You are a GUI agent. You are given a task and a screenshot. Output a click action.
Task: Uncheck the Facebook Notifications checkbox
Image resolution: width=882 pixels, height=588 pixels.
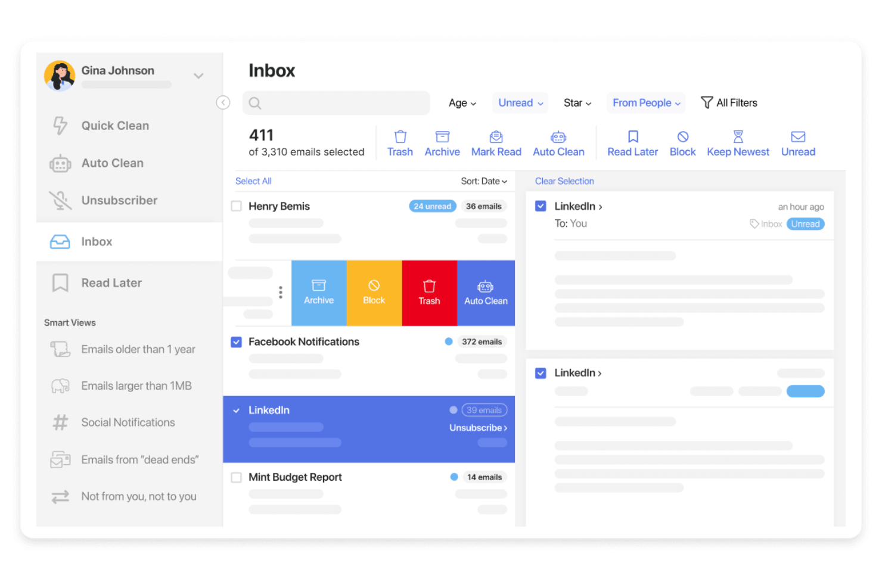pyautogui.click(x=236, y=342)
